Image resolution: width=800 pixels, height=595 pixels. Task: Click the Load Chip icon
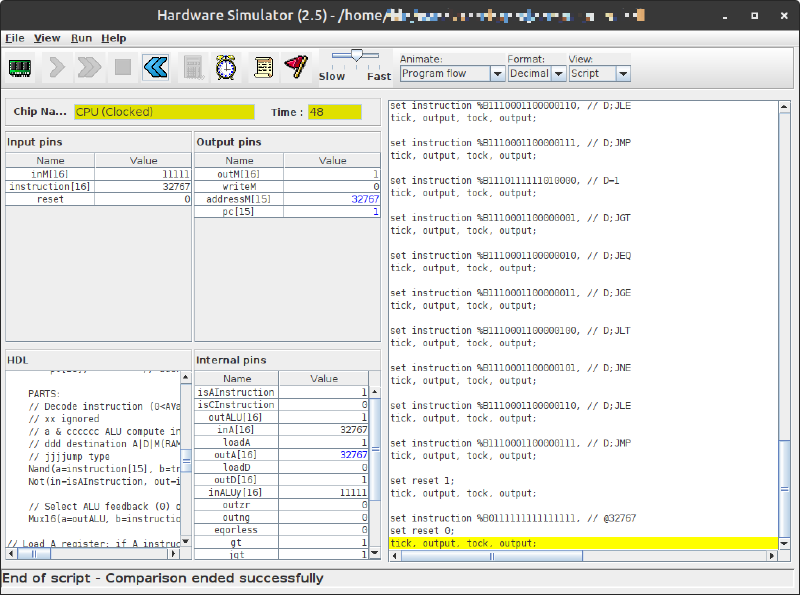[20, 67]
